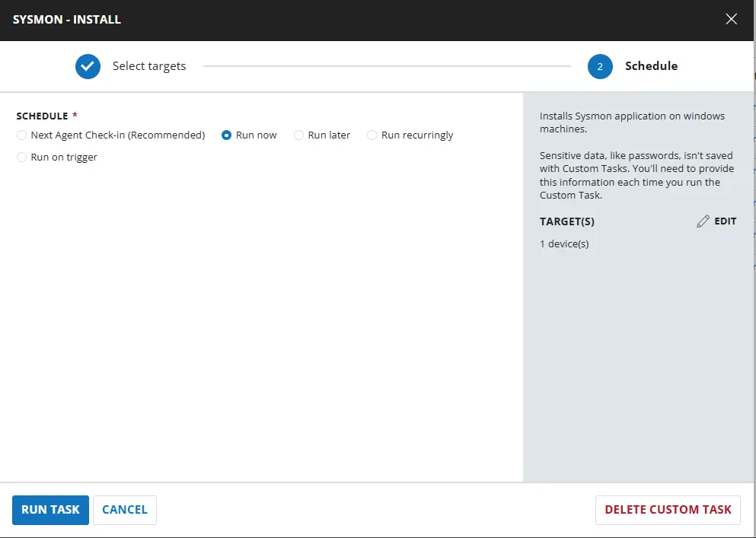This screenshot has width=756, height=538.
Task: Click the SCHEDULE field label
Action: point(42,116)
